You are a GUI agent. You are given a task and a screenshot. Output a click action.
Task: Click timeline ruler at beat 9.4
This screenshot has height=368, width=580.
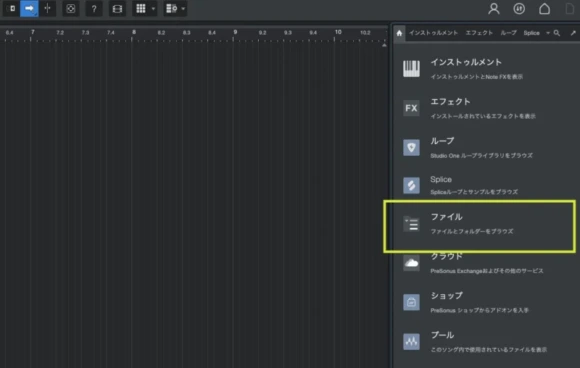tap(313, 33)
